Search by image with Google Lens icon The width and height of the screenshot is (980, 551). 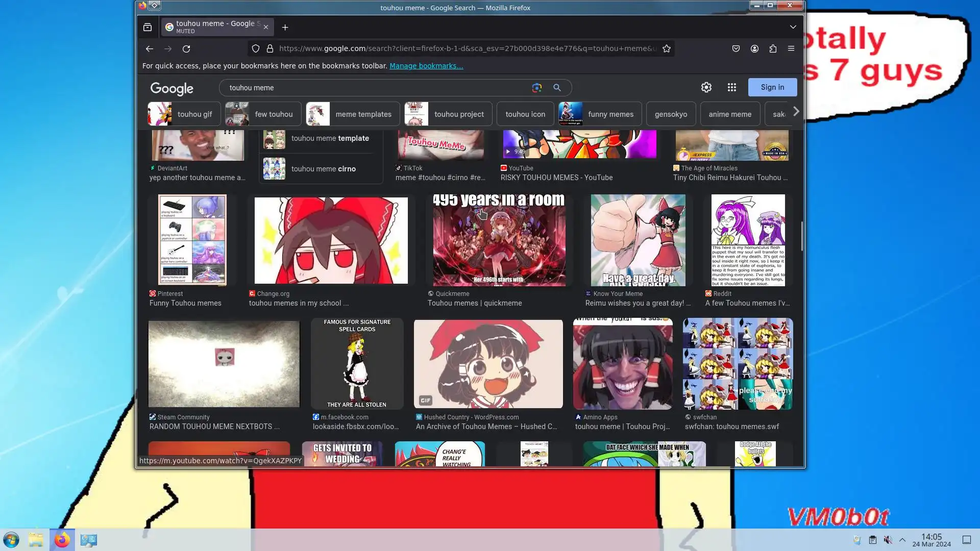point(536,88)
